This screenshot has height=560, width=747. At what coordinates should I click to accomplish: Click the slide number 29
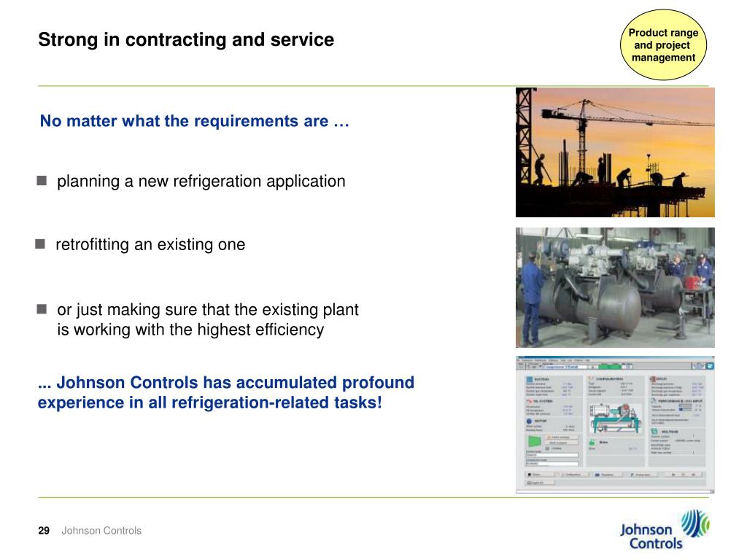[44, 531]
